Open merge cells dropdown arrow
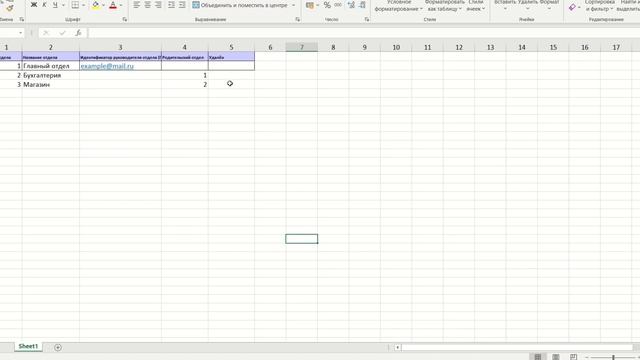The image size is (640, 360). coord(293,5)
